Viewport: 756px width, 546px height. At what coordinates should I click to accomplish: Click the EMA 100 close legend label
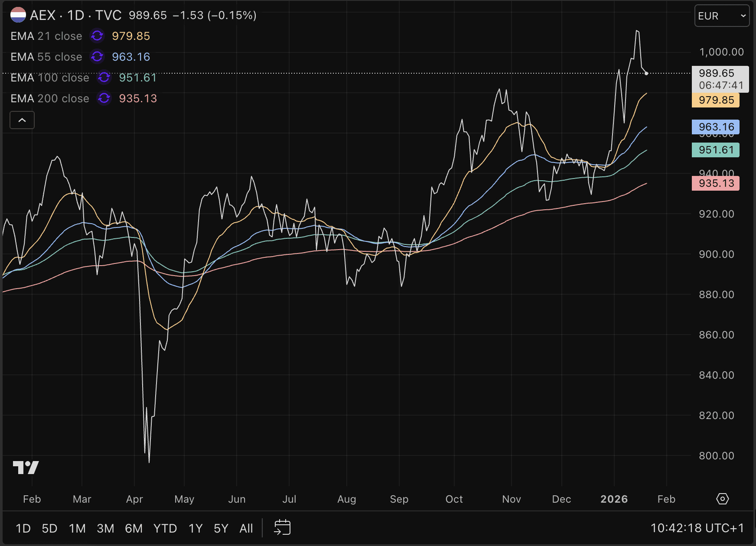(x=50, y=78)
